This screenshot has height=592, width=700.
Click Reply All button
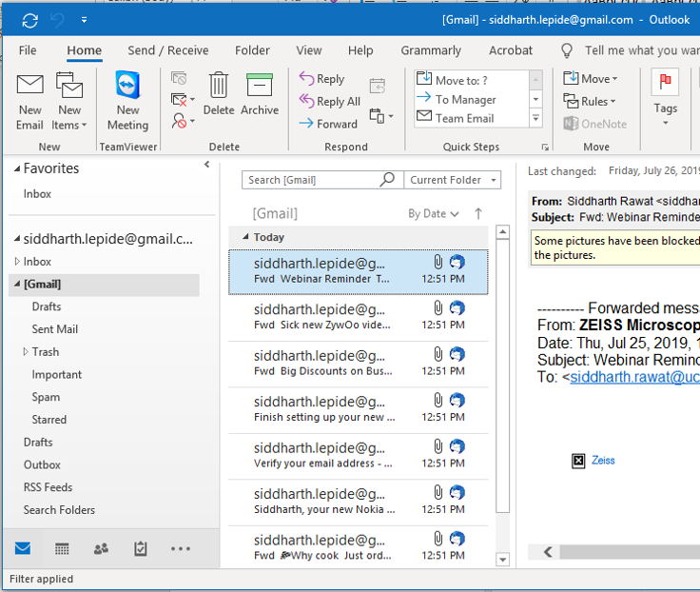pos(330,102)
